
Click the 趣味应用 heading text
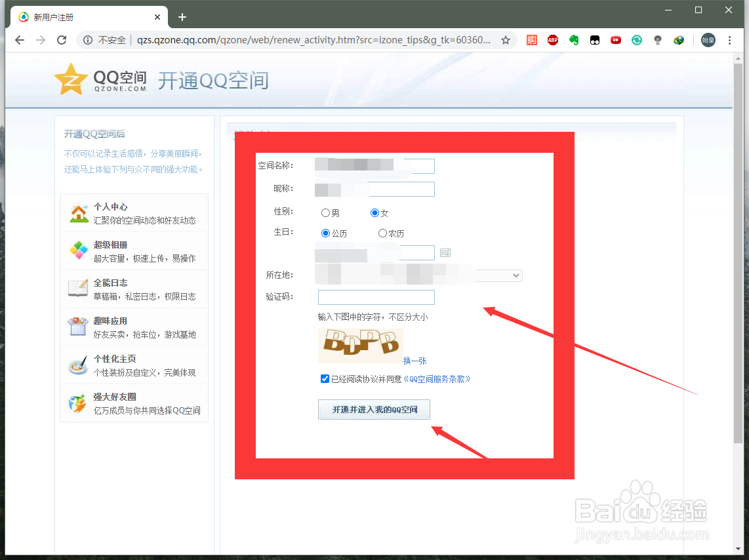(110, 321)
